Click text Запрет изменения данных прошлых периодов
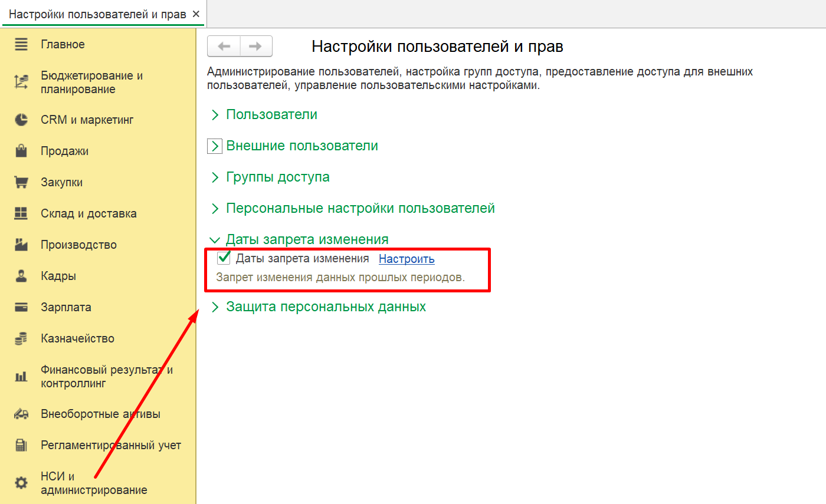This screenshot has height=504, width=826. (340, 277)
